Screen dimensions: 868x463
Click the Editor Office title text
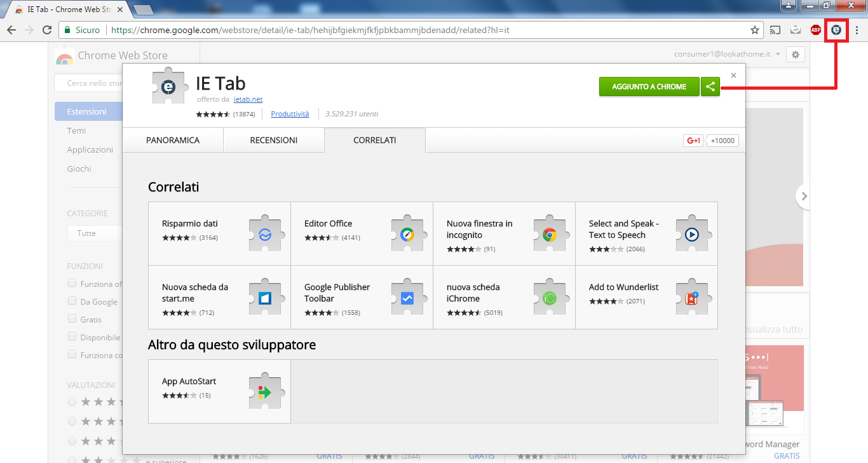pos(328,223)
